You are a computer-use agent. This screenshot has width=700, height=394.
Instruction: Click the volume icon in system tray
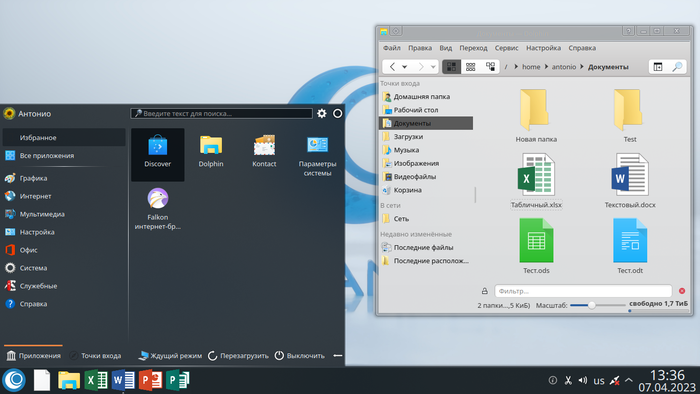pos(583,380)
